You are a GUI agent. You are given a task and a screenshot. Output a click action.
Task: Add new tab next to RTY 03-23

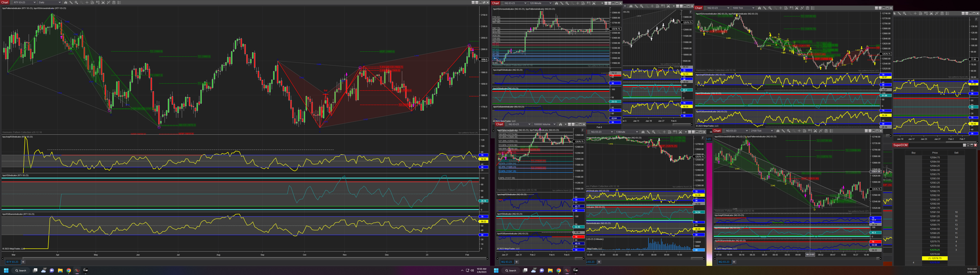point(23,262)
